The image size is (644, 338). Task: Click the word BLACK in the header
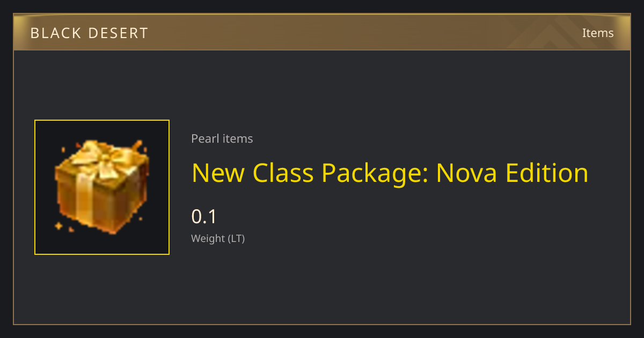pyautogui.click(x=56, y=33)
